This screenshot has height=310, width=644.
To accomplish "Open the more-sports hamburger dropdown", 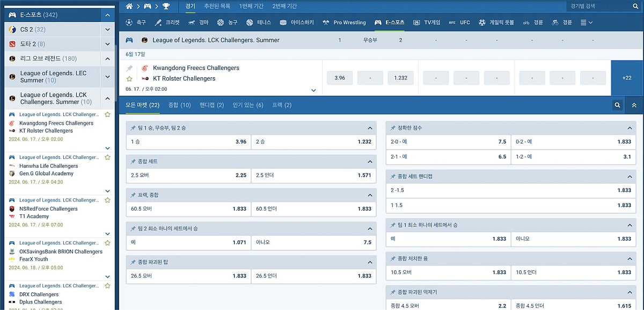I will pyautogui.click(x=587, y=23).
